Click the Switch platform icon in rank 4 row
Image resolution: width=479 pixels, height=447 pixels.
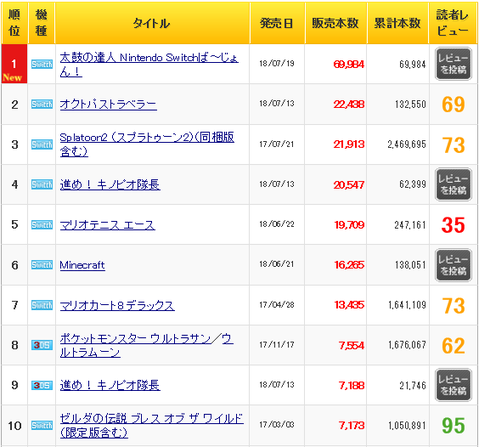coord(42,185)
